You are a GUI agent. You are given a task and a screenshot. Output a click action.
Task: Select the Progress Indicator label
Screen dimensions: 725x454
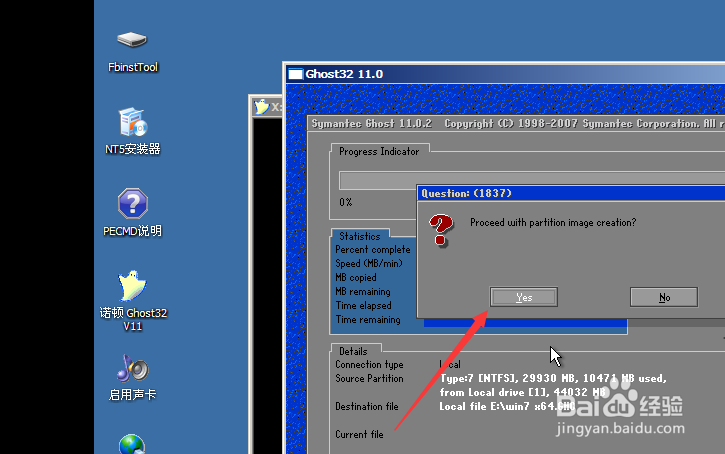(x=379, y=151)
